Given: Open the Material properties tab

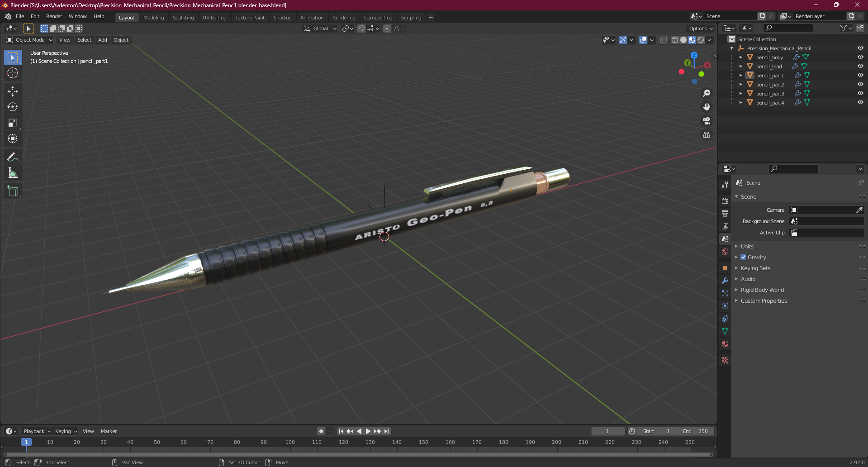Looking at the screenshot, I should point(725,344).
